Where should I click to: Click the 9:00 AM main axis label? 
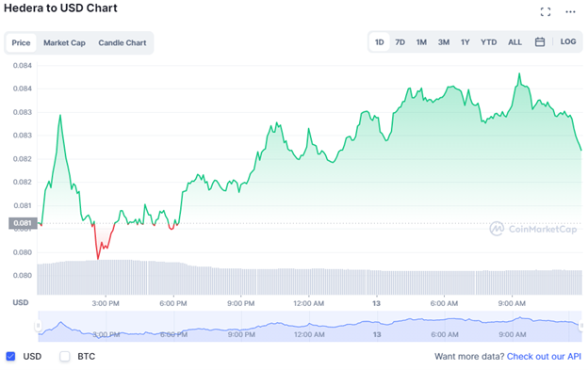[x=512, y=303]
